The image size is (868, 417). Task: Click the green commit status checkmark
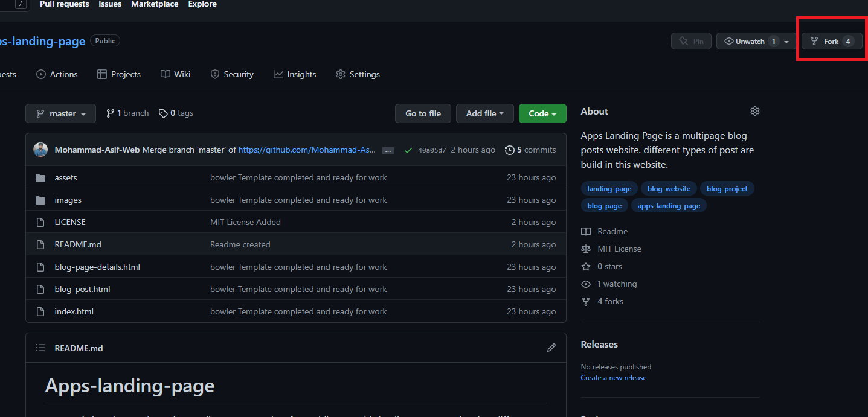pyautogui.click(x=408, y=150)
